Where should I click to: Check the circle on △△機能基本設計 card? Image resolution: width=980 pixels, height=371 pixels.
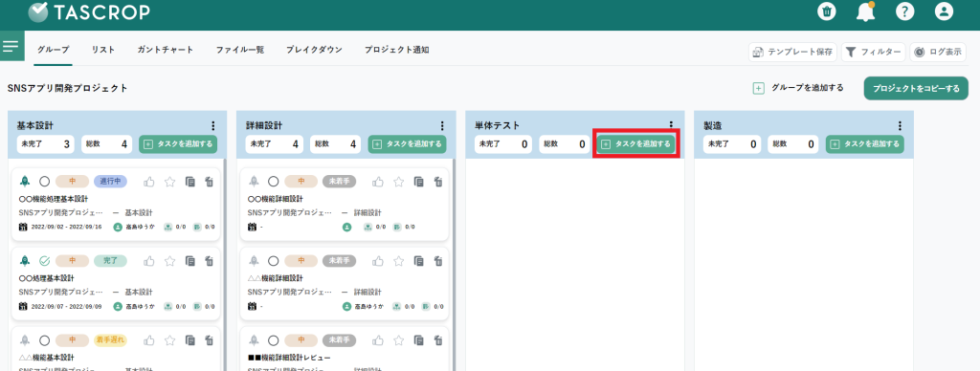click(x=44, y=340)
